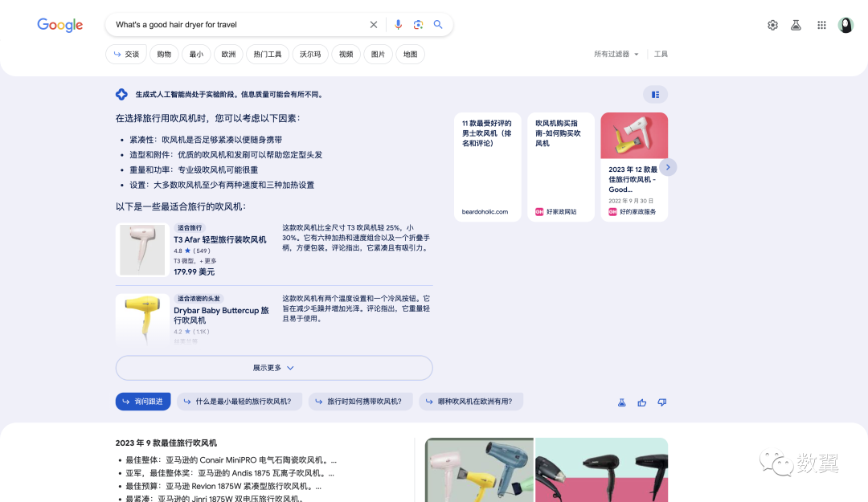Open the yellow Drybar Baby Buttercup image

coord(142,320)
